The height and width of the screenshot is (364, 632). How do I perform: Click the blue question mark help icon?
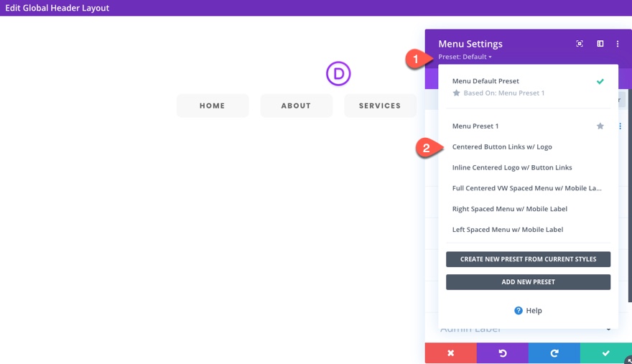(x=519, y=310)
